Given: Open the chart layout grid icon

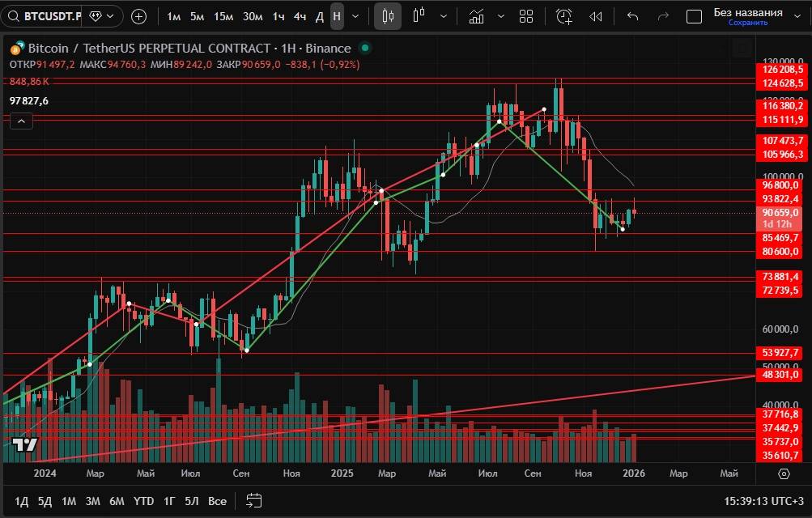Looking at the screenshot, I should (526, 16).
